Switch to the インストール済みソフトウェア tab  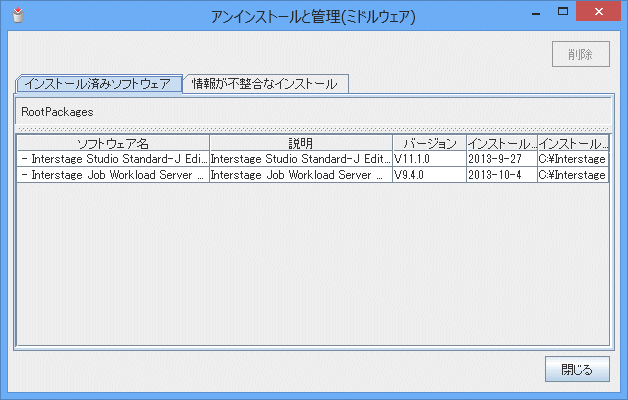coord(99,84)
